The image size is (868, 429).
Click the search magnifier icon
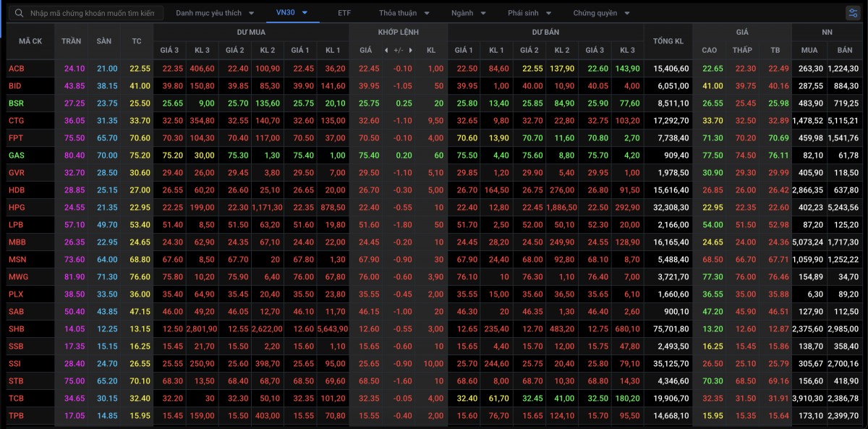click(x=19, y=13)
